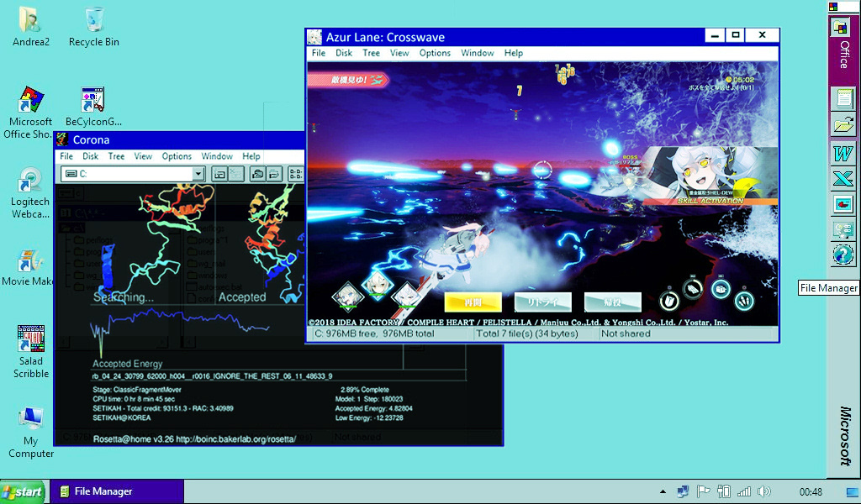
Task: Launch the Logitech Webcam shortcut
Action: [x=31, y=193]
